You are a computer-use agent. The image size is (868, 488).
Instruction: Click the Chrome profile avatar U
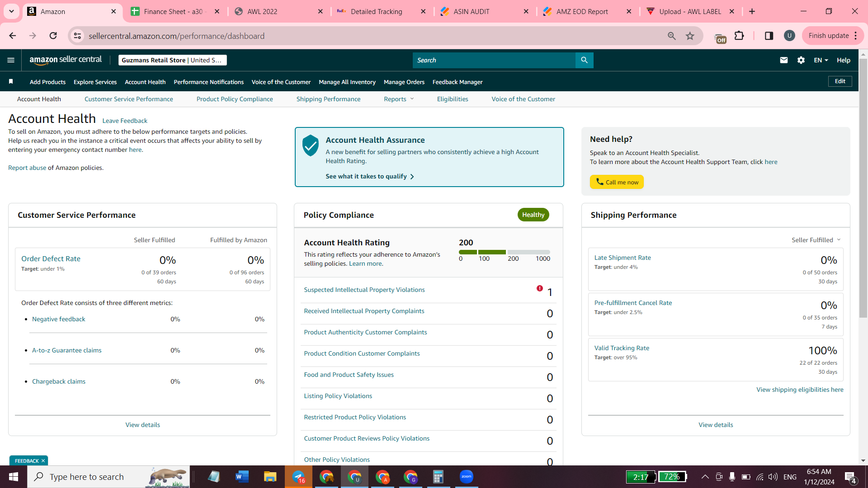(789, 36)
